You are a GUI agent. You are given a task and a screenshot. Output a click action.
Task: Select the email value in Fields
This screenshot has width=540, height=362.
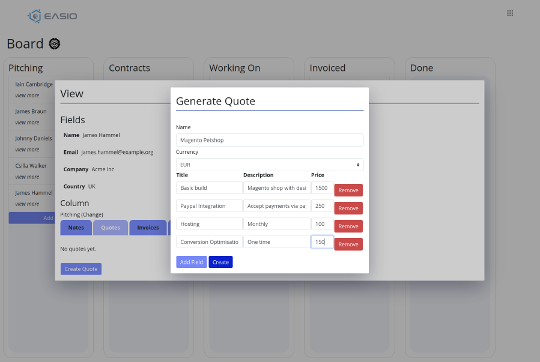(x=117, y=152)
